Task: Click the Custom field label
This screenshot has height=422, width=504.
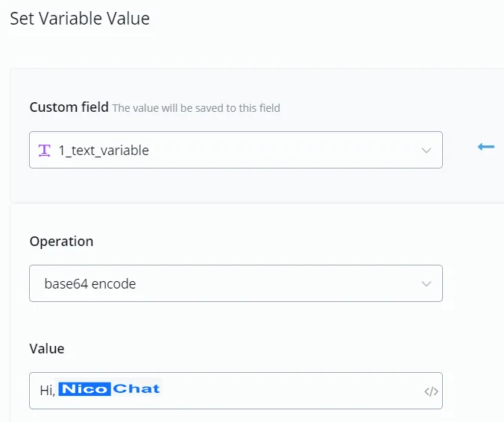Action: pyautogui.click(x=69, y=107)
